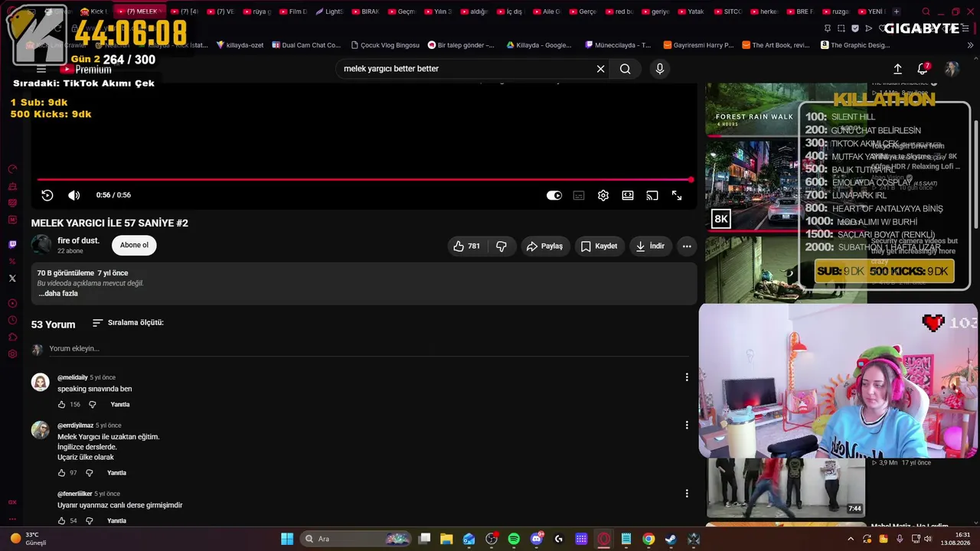The width and height of the screenshot is (980, 551).
Task: Run search with the magnifier button
Action: pyautogui.click(x=626, y=69)
